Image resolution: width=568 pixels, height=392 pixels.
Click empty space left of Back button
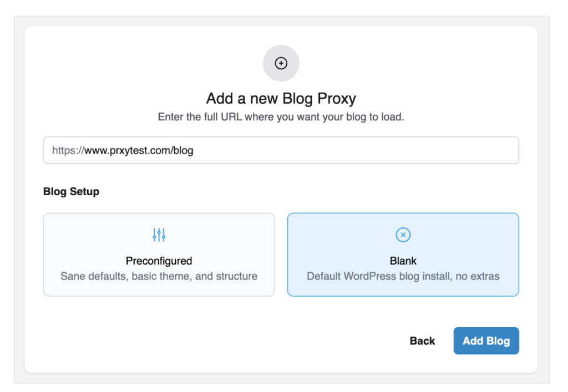pyautogui.click(x=277, y=340)
